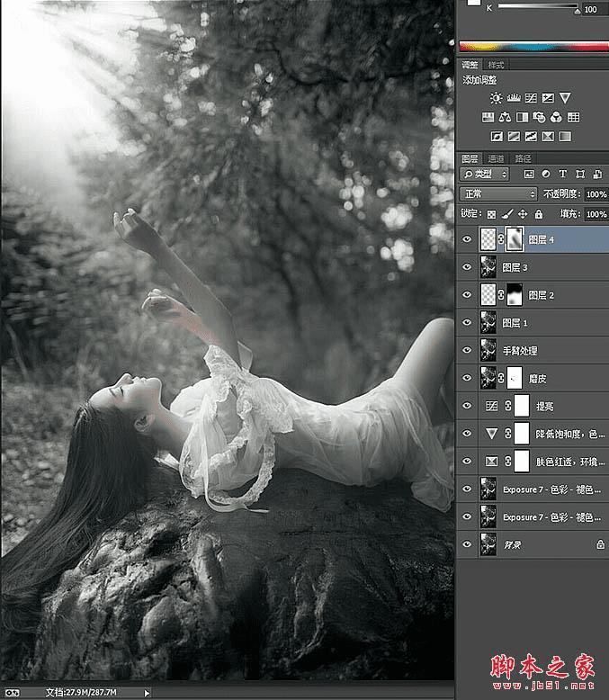Viewport: 609px width, 700px height.
Task: Select the layer mask thumbnail of 图层 2
Action: [x=515, y=294]
